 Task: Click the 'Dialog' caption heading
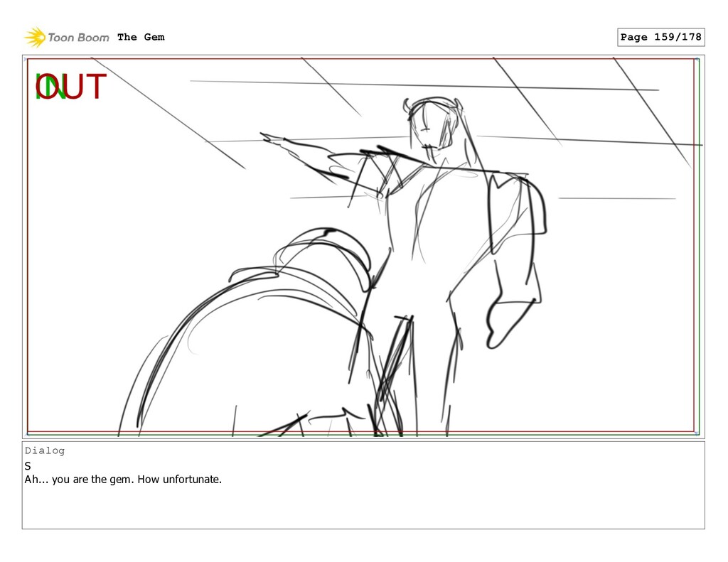pyautogui.click(x=45, y=450)
